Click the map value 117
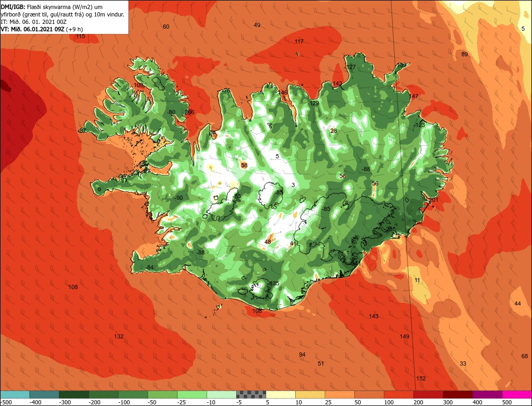 point(299,41)
